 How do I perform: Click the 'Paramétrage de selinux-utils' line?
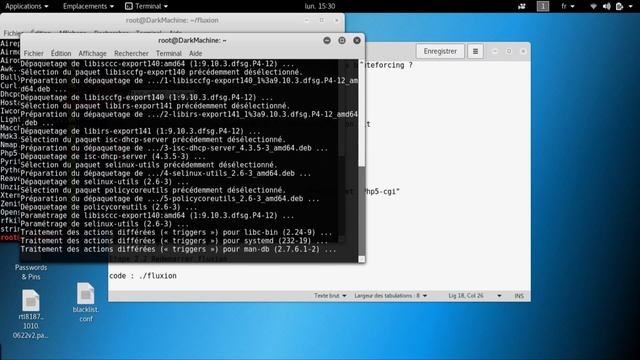tap(104, 224)
